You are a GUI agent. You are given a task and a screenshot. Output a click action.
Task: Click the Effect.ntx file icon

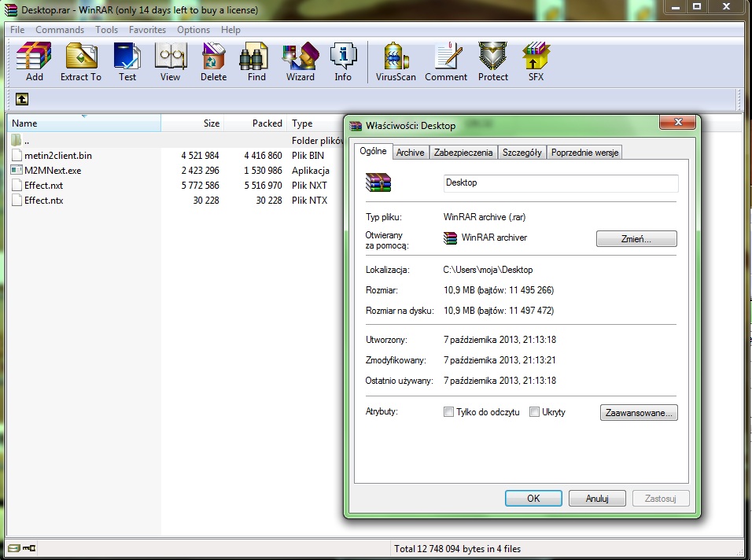(x=17, y=200)
